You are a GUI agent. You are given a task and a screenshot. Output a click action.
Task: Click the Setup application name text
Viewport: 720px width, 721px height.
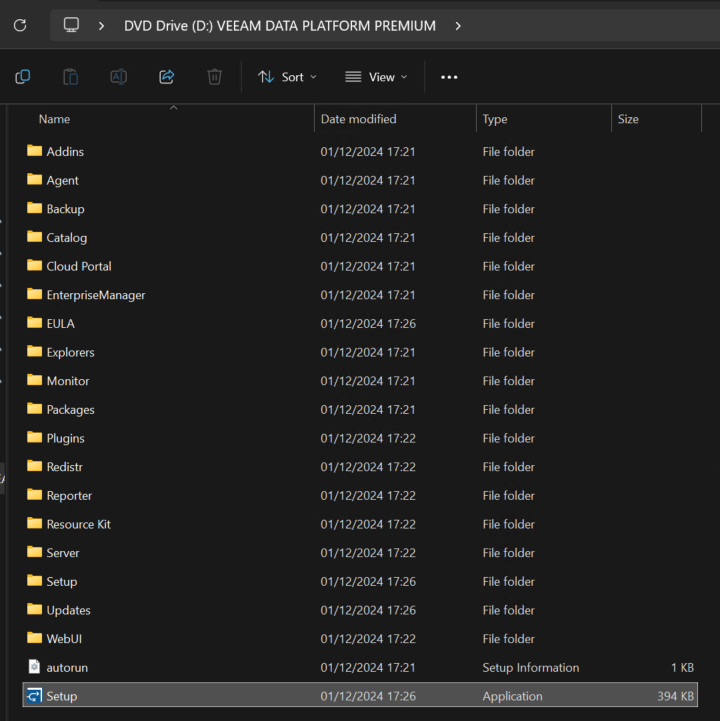click(x=62, y=696)
